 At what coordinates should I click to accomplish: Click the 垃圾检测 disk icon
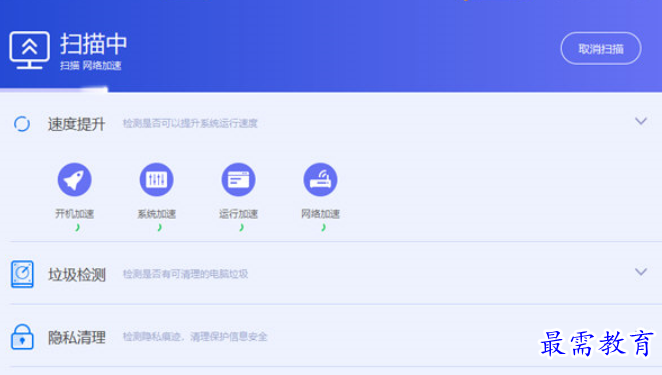click(22, 274)
